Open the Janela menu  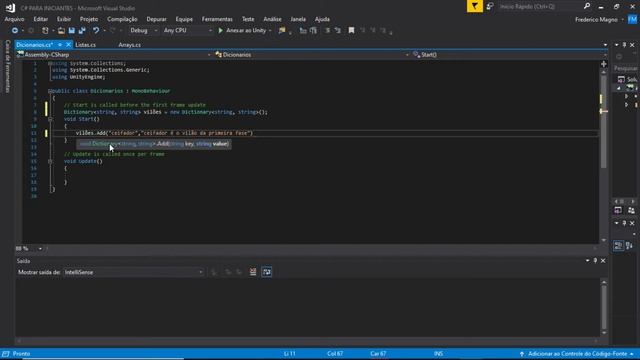(298, 19)
